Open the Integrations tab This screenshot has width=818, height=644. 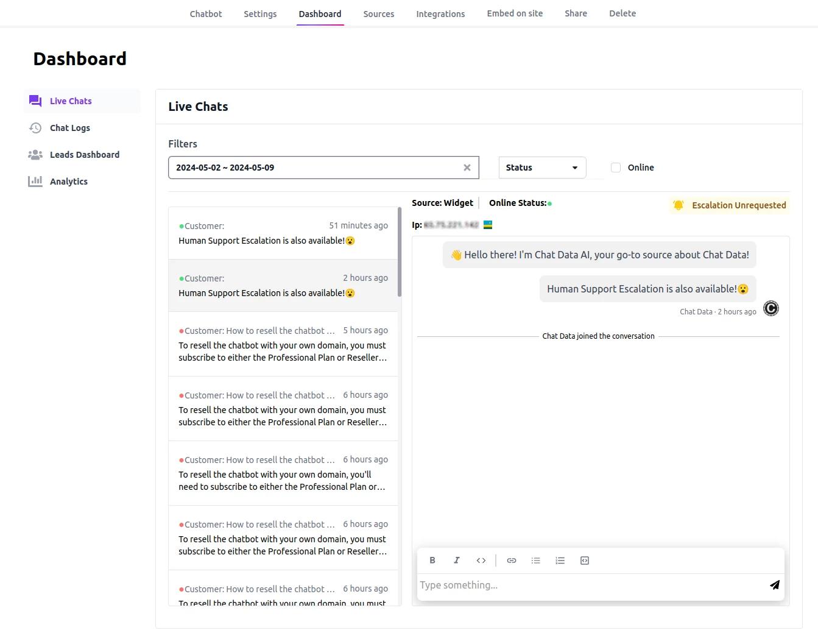point(440,14)
